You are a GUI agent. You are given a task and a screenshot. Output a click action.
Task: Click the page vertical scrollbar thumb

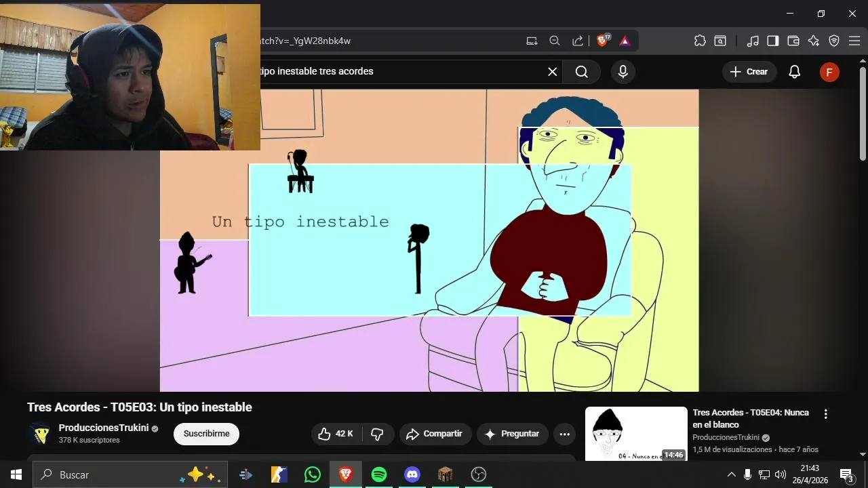[863, 114]
